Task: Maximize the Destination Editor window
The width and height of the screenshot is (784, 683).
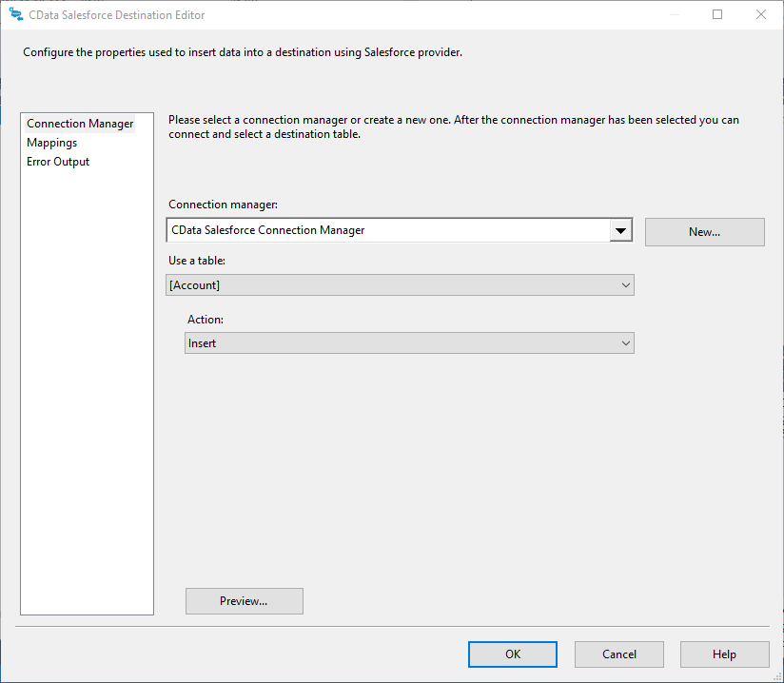Action: (717, 14)
